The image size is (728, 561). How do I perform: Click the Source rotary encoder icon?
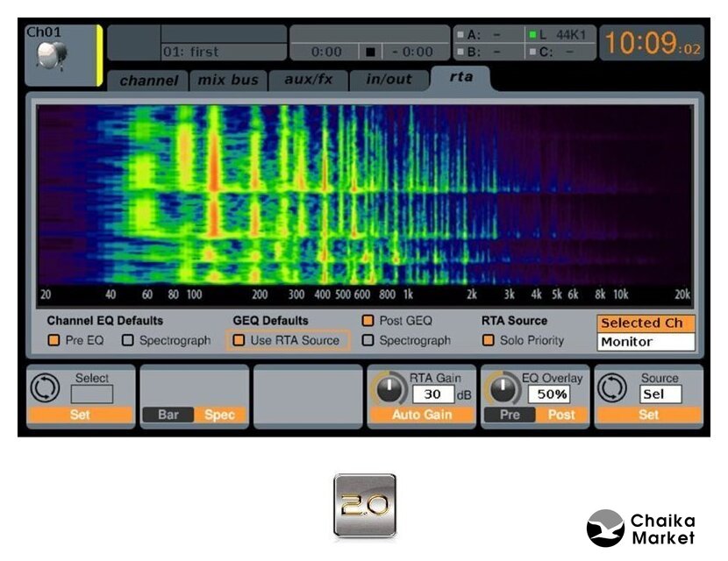point(611,388)
